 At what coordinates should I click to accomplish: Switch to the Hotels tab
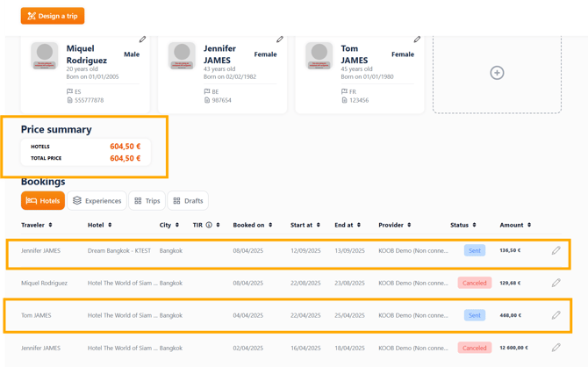pos(43,201)
